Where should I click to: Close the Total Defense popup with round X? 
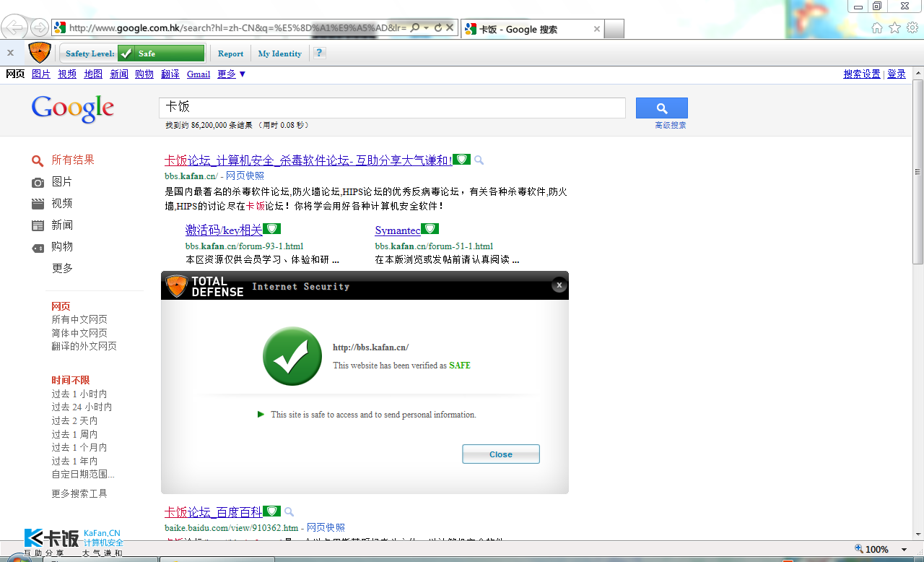[559, 285]
